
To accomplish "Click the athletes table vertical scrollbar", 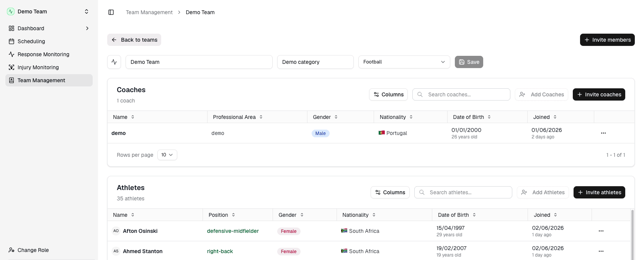I will [x=633, y=234].
